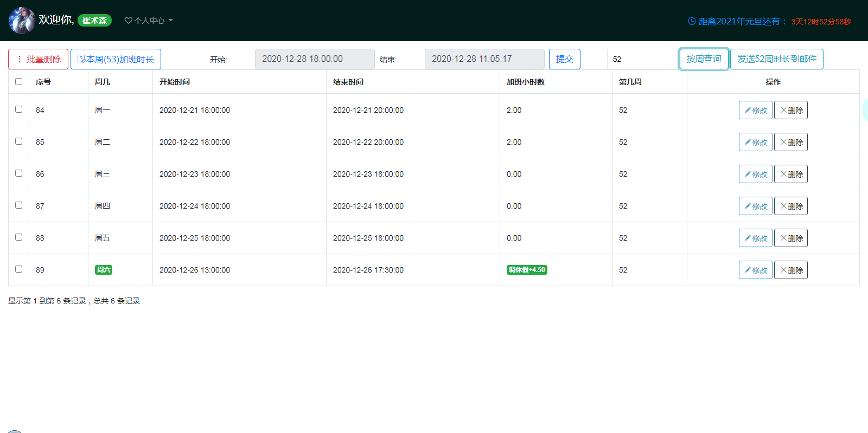Screen dimensions: 868x433
Task: Check the checkbox for row 87
Action: pos(18,205)
